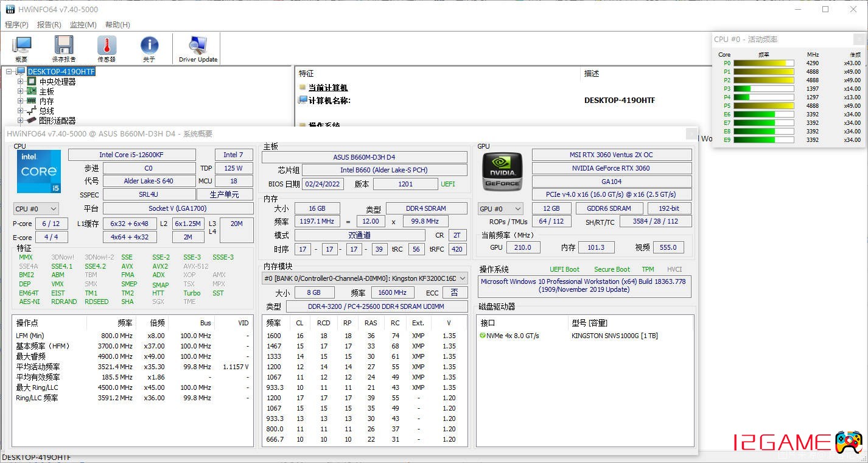868x463 pixels.
Task: Expand the 图形适配器 tree node
Action: 21,121
